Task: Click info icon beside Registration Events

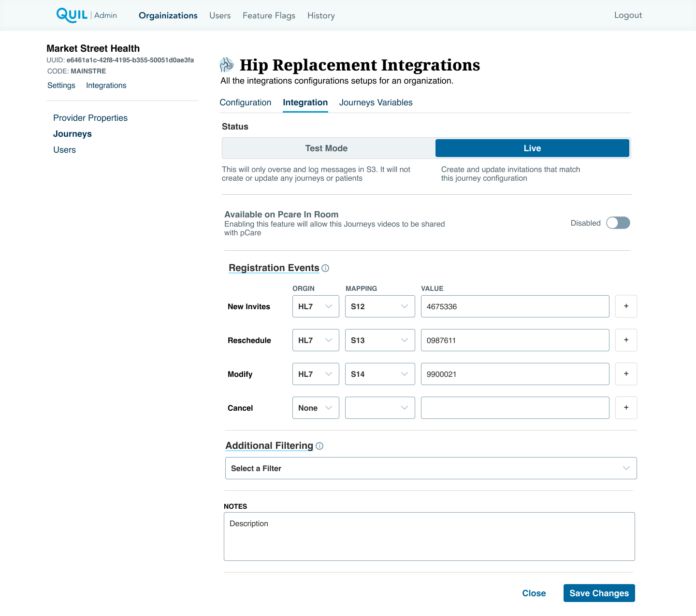Action: coord(325,268)
